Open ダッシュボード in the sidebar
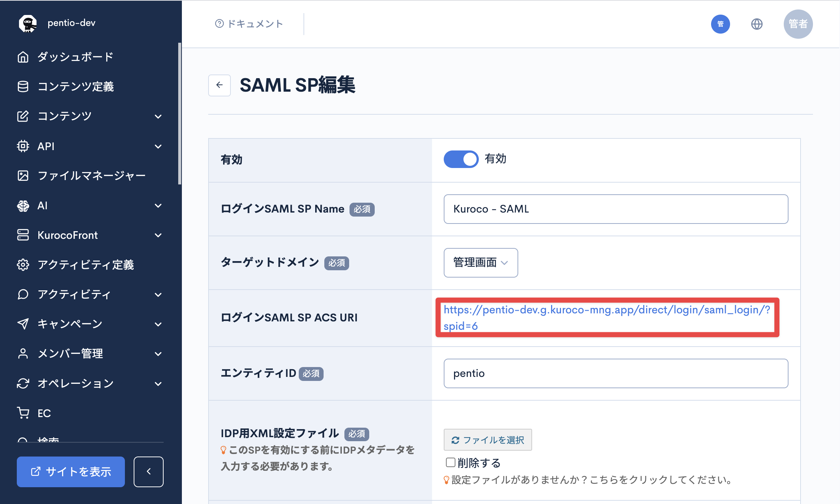Screen dimensions: 840x504 (76, 57)
